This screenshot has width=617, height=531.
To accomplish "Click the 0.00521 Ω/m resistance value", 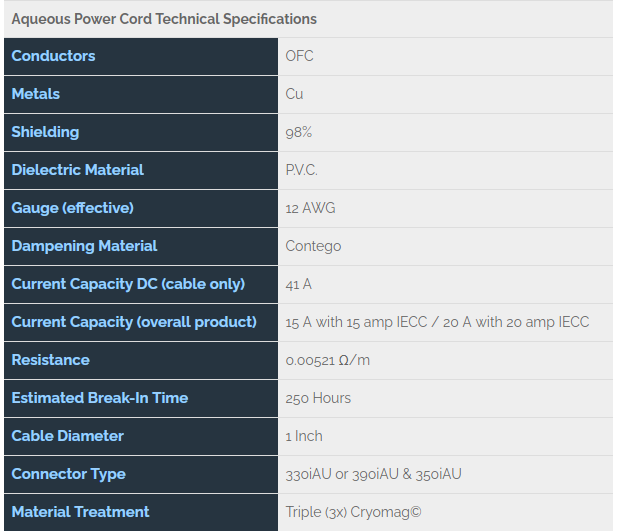I will pyautogui.click(x=328, y=360).
